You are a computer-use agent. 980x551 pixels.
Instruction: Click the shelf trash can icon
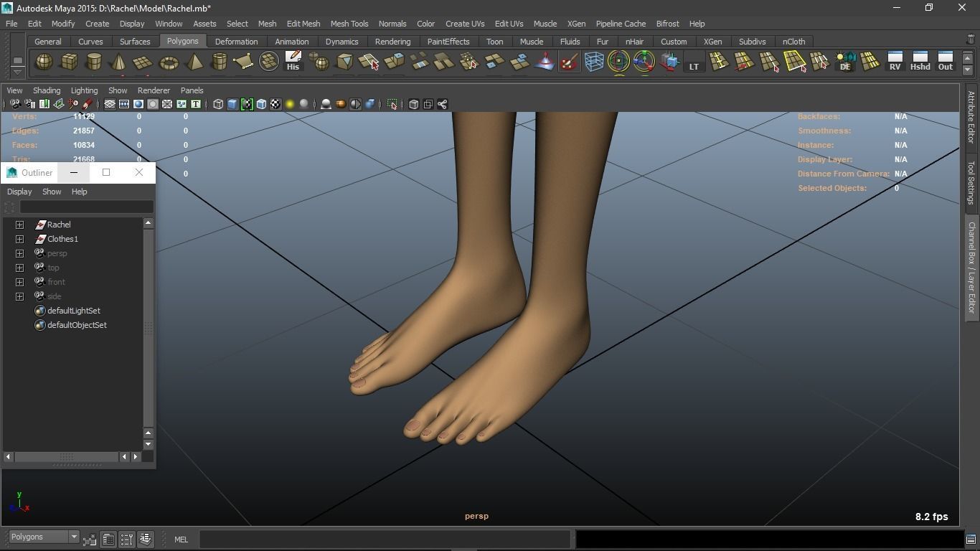click(971, 40)
